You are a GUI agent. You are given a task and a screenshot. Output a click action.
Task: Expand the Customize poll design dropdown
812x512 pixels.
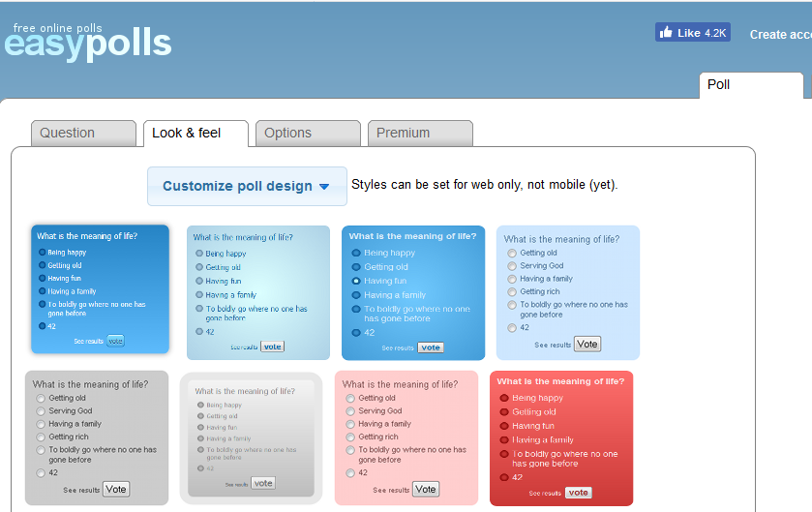click(x=247, y=186)
